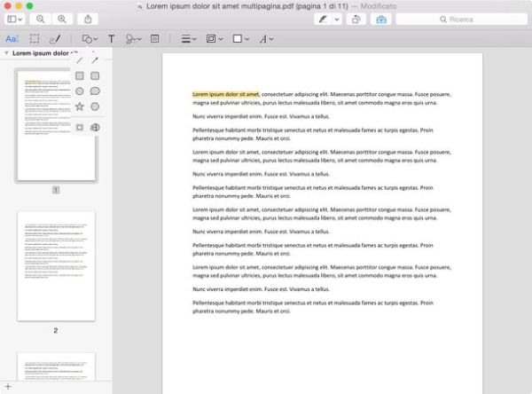Click the add plus button in the sidebar

[x=8, y=387]
